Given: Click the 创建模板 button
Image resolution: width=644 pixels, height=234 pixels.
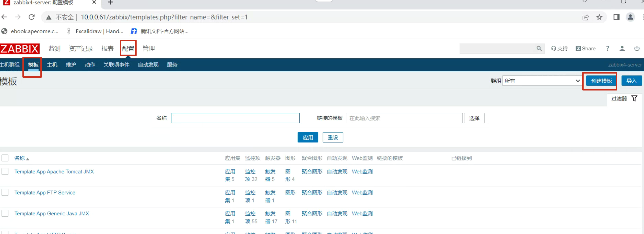Looking at the screenshot, I should (601, 81).
